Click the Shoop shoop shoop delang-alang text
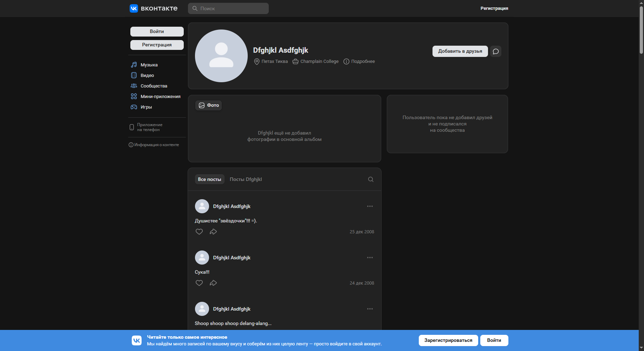Image resolution: width=644 pixels, height=351 pixels. pos(233,324)
